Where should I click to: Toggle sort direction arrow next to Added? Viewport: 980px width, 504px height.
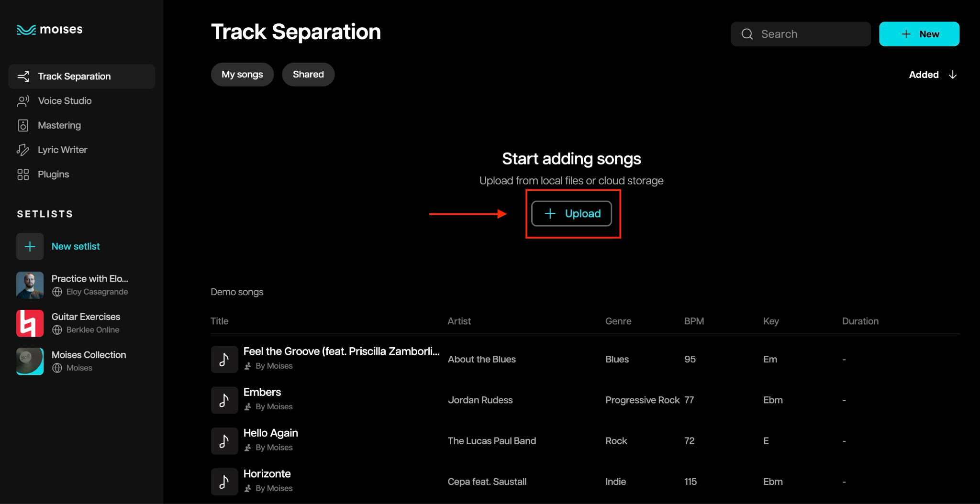point(953,75)
